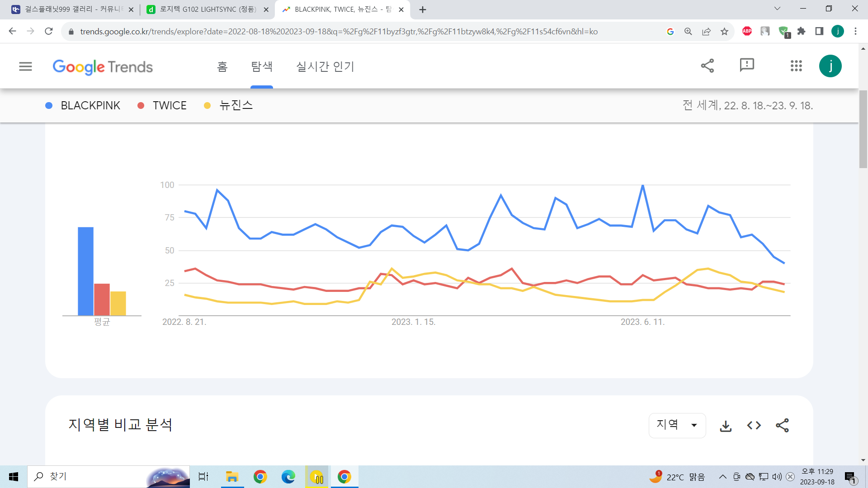Open File Explorer from the taskbar
The image size is (868, 488).
point(232,477)
